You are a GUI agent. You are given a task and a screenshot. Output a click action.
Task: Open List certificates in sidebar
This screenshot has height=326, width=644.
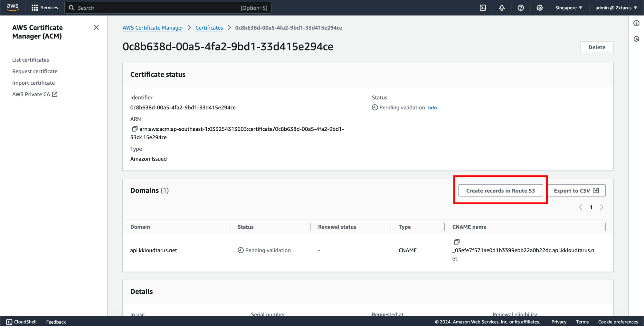click(x=31, y=60)
